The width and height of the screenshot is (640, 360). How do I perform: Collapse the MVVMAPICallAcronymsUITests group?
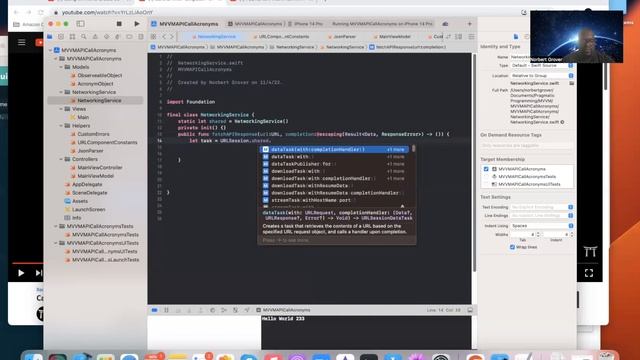point(56,243)
